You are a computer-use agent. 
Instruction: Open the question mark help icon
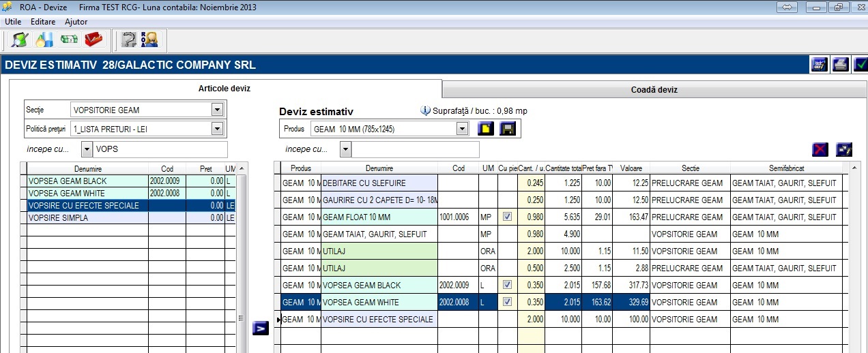(128, 40)
